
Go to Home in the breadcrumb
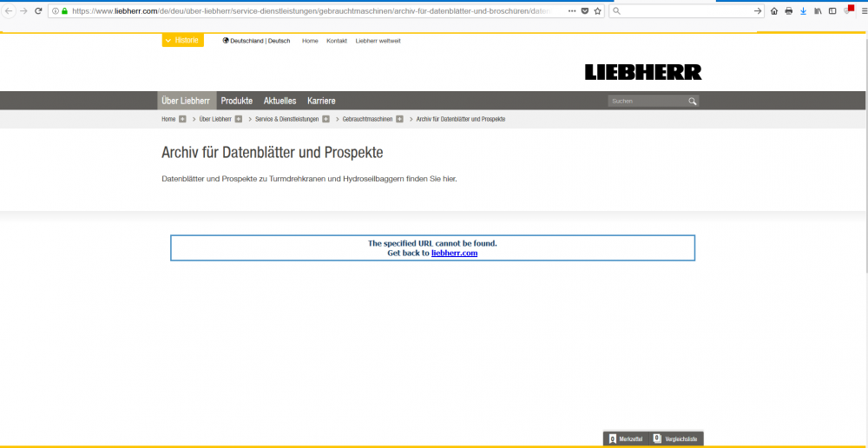click(x=168, y=119)
